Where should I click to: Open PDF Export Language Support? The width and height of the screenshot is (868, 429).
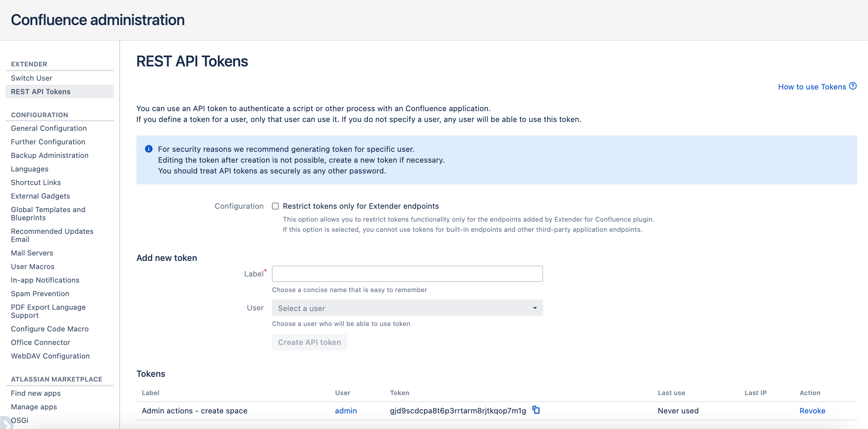click(x=48, y=311)
